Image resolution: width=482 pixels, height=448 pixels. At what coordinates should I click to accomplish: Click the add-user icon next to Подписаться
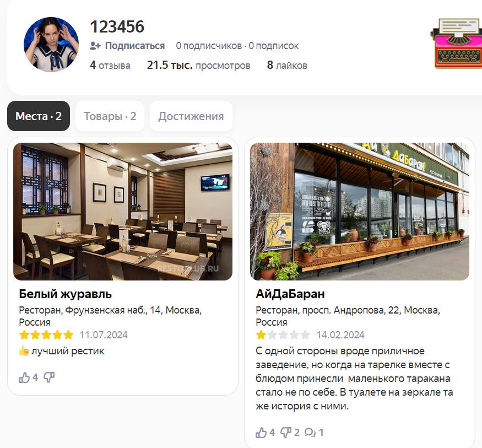95,46
